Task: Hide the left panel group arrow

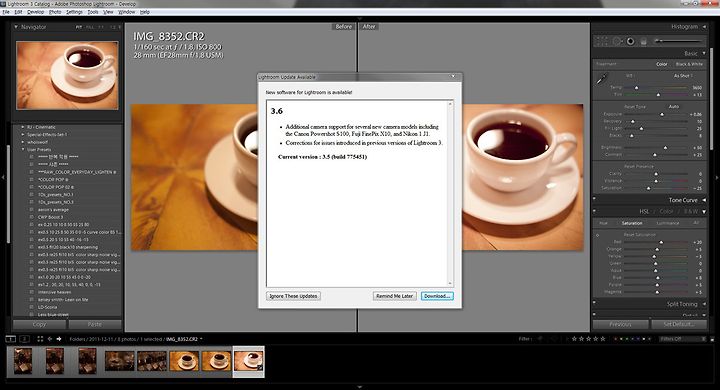Action: 3,177
